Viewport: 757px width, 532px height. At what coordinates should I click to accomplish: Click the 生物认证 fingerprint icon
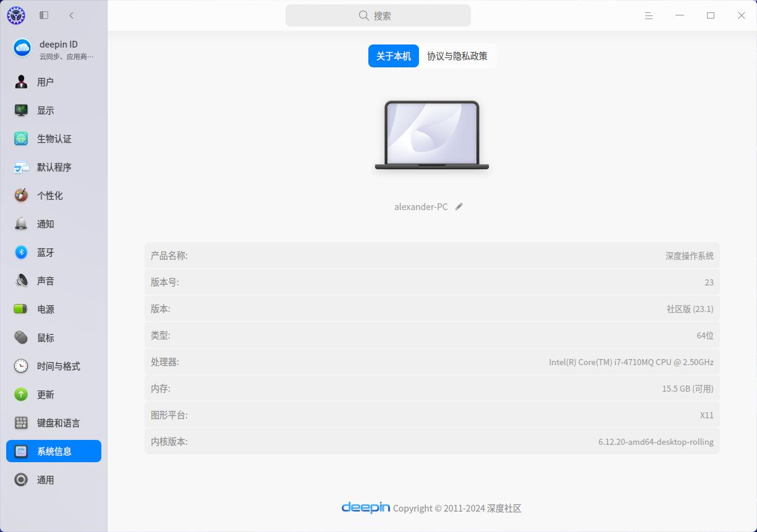click(x=21, y=138)
